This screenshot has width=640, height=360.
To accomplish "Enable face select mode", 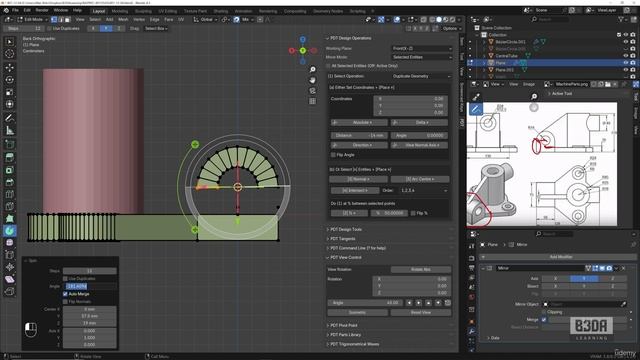I will click(x=67, y=20).
